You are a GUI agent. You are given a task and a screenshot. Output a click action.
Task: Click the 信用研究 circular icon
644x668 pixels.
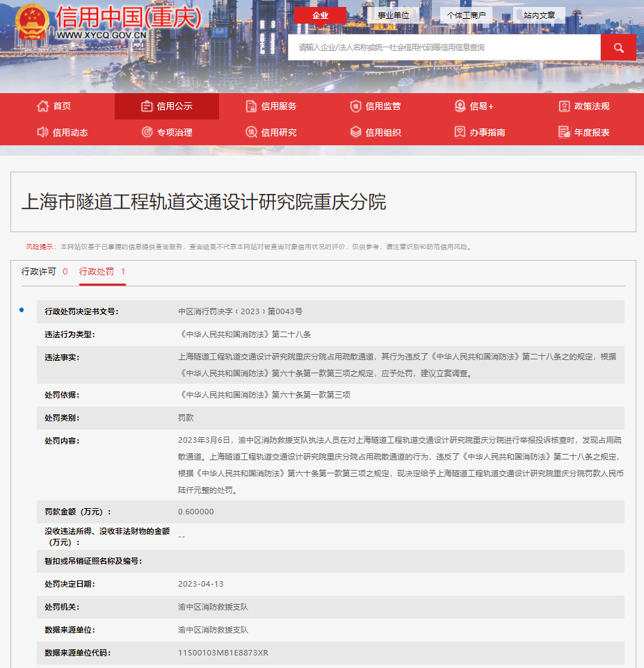tap(251, 132)
